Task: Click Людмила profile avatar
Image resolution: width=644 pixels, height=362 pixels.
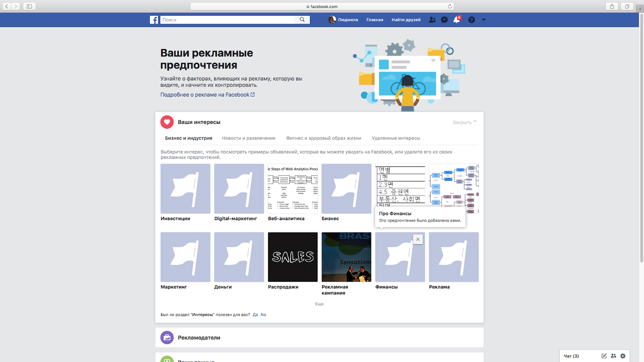Action: pyautogui.click(x=332, y=20)
